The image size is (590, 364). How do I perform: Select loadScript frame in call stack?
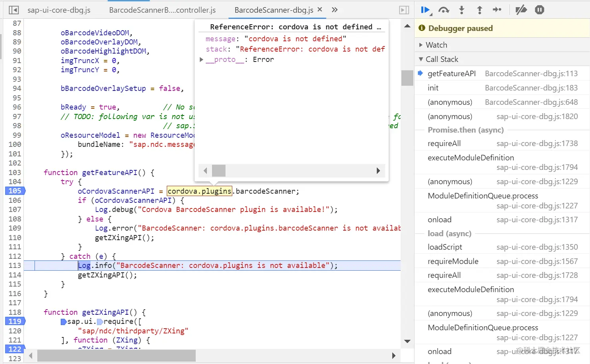click(502, 247)
